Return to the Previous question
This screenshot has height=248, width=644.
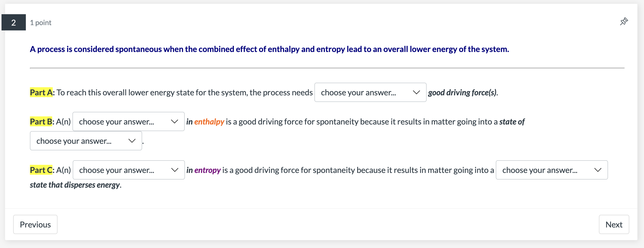click(x=35, y=224)
